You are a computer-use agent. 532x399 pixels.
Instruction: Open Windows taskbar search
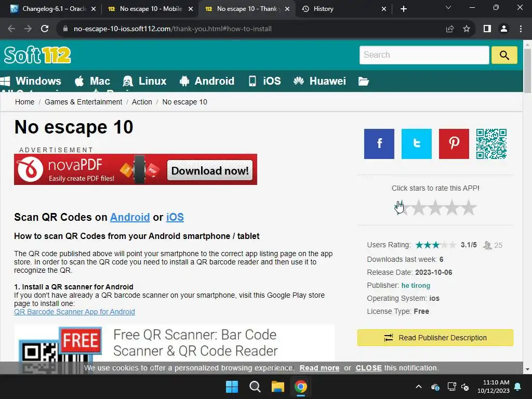point(255,387)
